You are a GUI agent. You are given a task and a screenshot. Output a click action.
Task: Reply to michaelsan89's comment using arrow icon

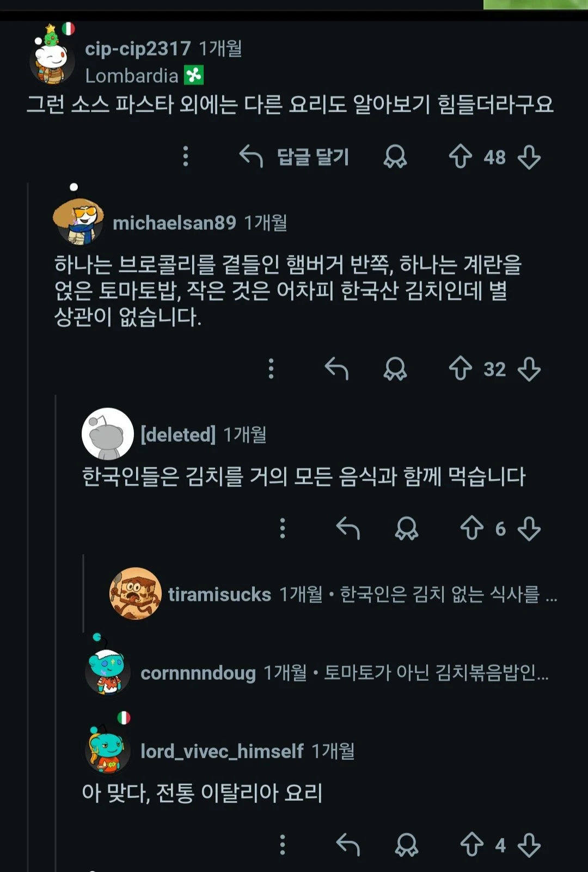336,369
